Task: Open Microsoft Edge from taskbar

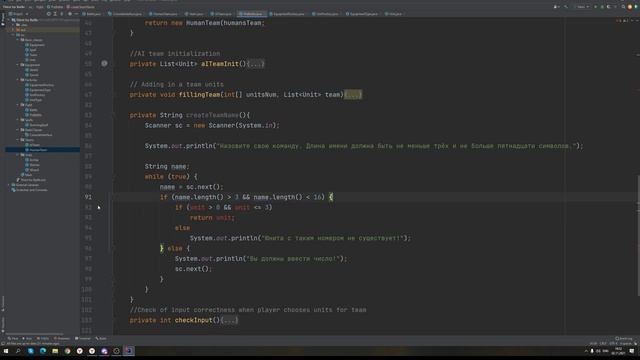Action: (x=43, y=351)
